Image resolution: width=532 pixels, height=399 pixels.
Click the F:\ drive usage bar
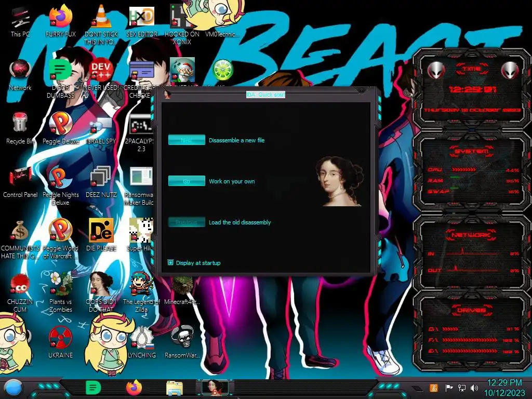470,340
